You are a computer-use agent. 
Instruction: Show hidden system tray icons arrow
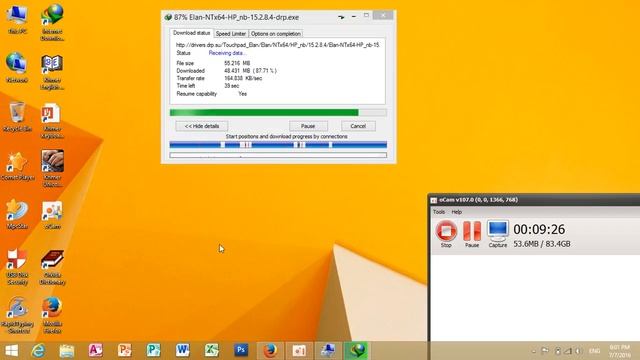click(533, 351)
